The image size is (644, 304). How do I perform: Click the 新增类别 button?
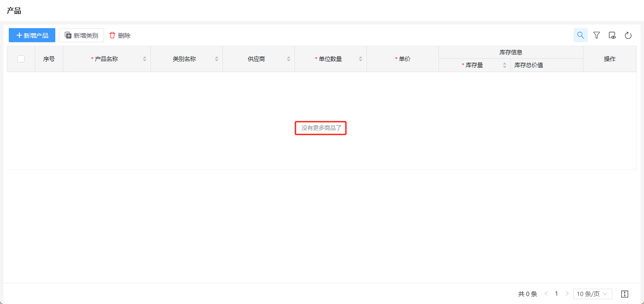point(81,35)
